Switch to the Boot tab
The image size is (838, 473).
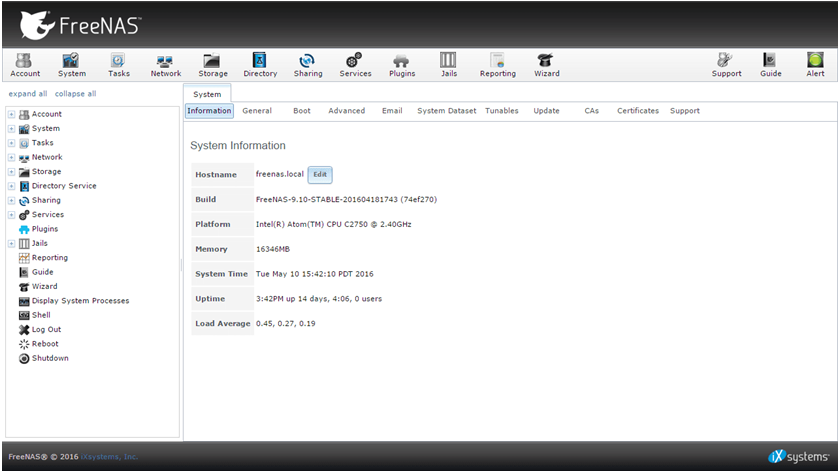(x=301, y=111)
